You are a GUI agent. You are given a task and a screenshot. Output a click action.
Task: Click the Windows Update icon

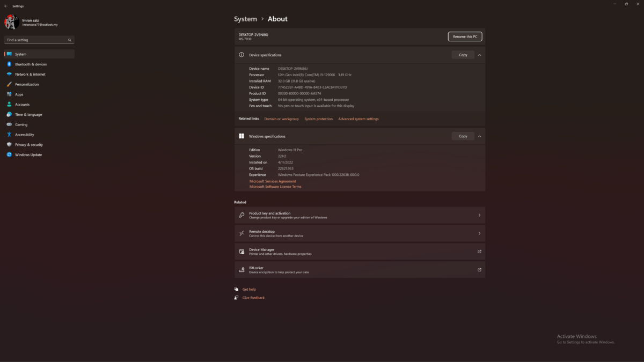(9, 155)
